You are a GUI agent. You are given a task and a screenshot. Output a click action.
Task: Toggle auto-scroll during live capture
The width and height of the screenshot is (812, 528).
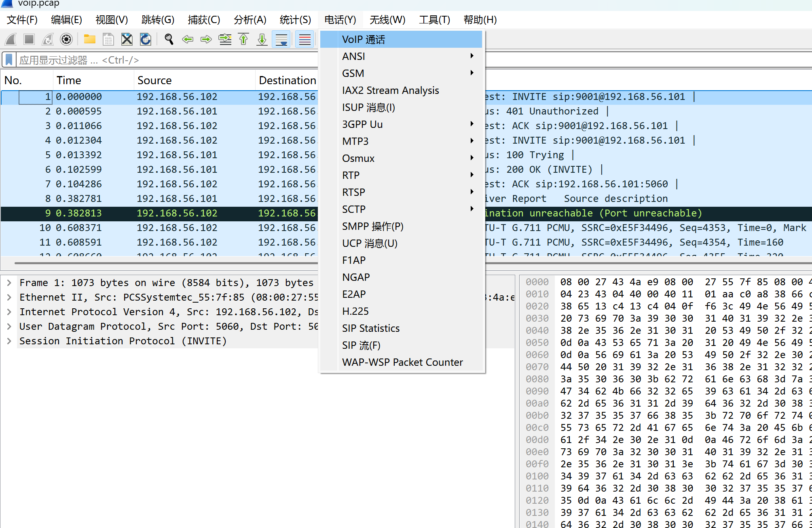click(281, 39)
